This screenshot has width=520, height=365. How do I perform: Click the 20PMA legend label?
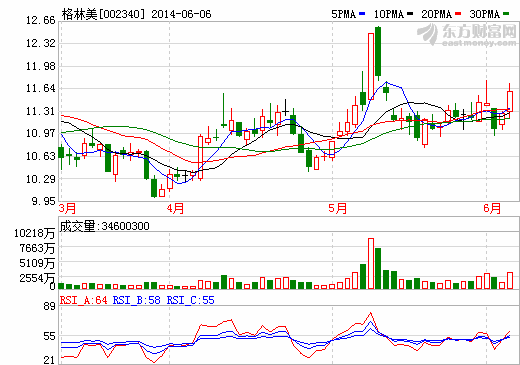coord(437,14)
